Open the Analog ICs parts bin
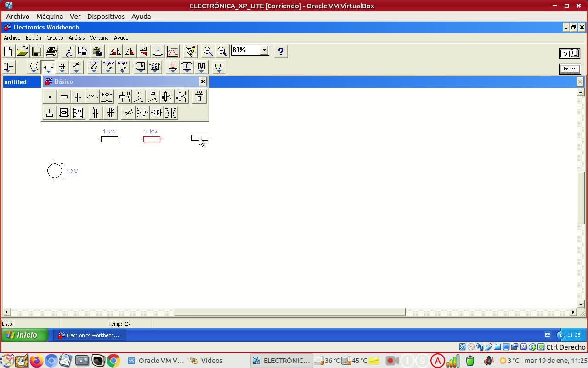The height and width of the screenshot is (368, 588). [x=94, y=67]
